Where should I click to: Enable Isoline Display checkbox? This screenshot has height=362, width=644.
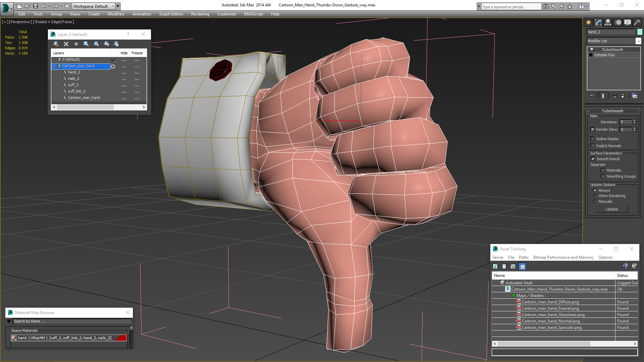[x=593, y=139]
